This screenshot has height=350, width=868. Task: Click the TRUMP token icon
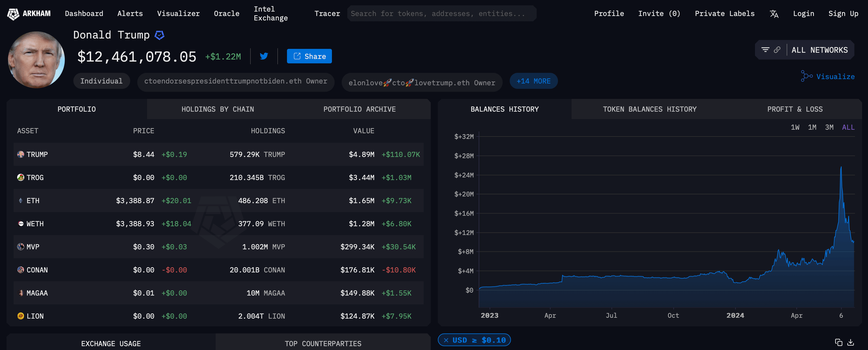click(x=20, y=155)
